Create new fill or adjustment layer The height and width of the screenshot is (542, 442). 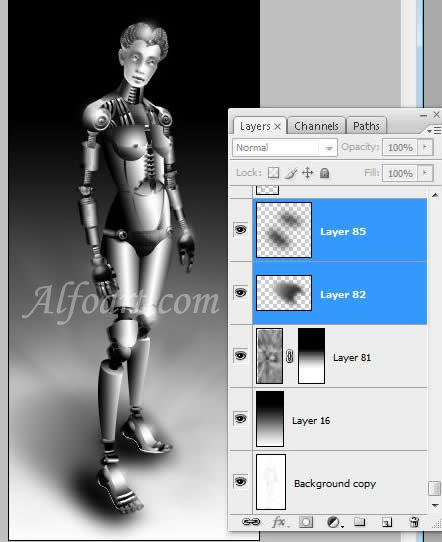click(x=334, y=522)
